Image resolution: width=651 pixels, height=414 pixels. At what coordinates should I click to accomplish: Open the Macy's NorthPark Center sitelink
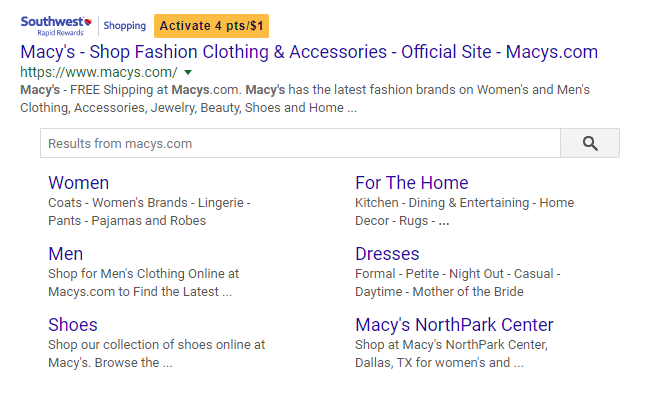pyautogui.click(x=454, y=325)
